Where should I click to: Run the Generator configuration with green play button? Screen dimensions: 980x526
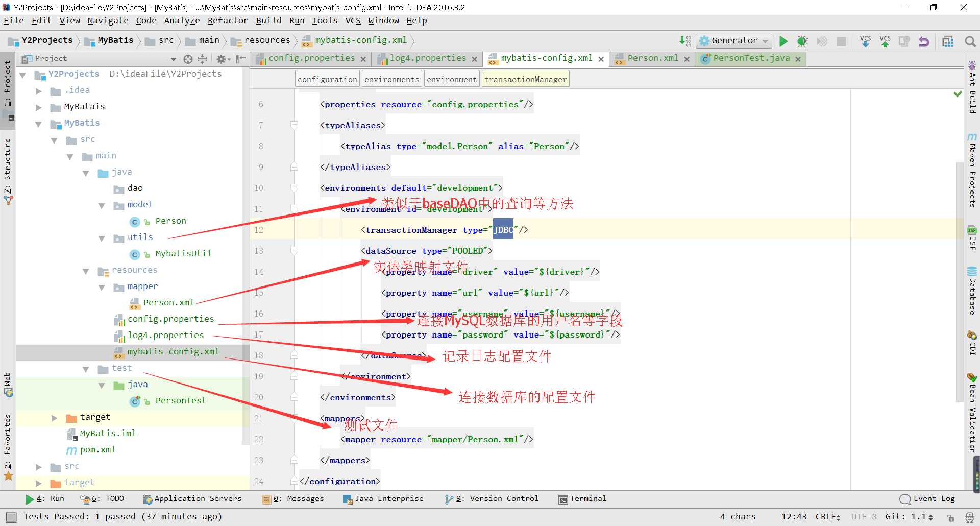click(783, 41)
